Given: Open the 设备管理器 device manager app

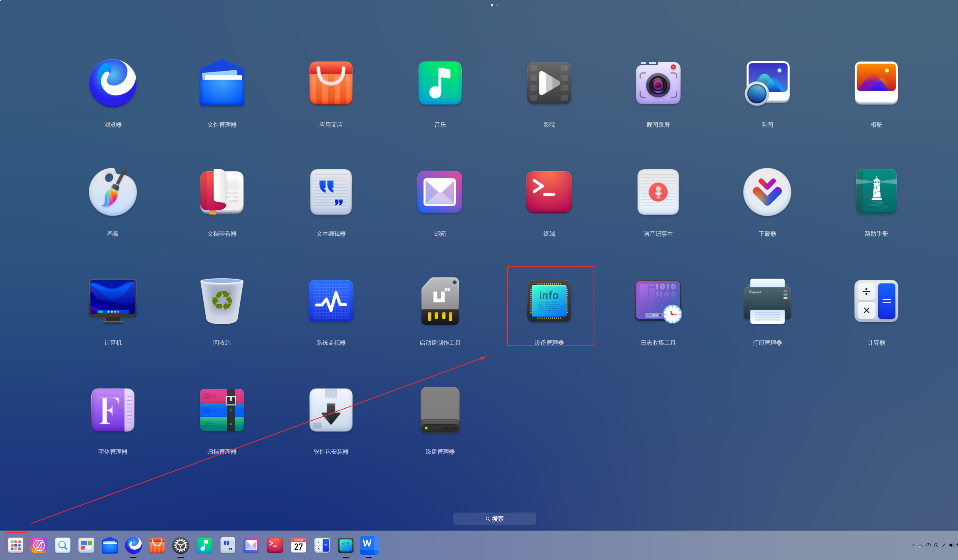Looking at the screenshot, I should (x=549, y=301).
